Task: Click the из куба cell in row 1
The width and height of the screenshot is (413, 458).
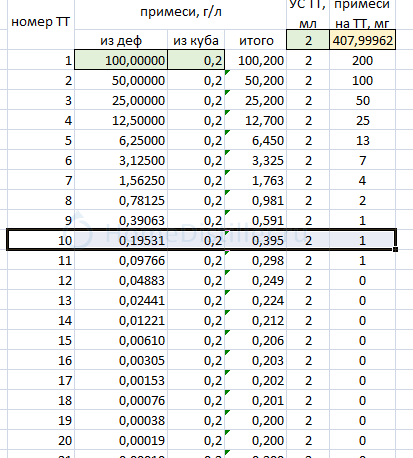Action: click(x=196, y=60)
